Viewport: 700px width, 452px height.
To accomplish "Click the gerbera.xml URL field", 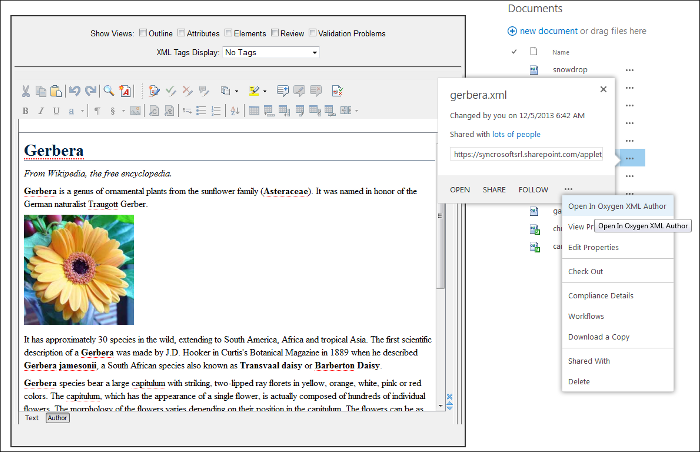I will tap(526, 154).
